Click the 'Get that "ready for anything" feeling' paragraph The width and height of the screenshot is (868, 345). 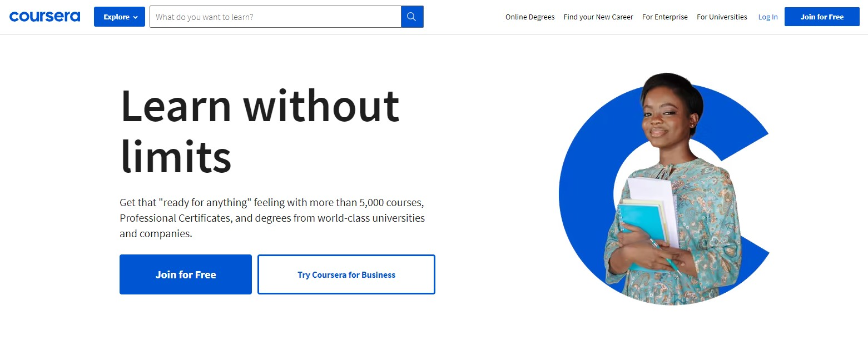click(x=272, y=218)
